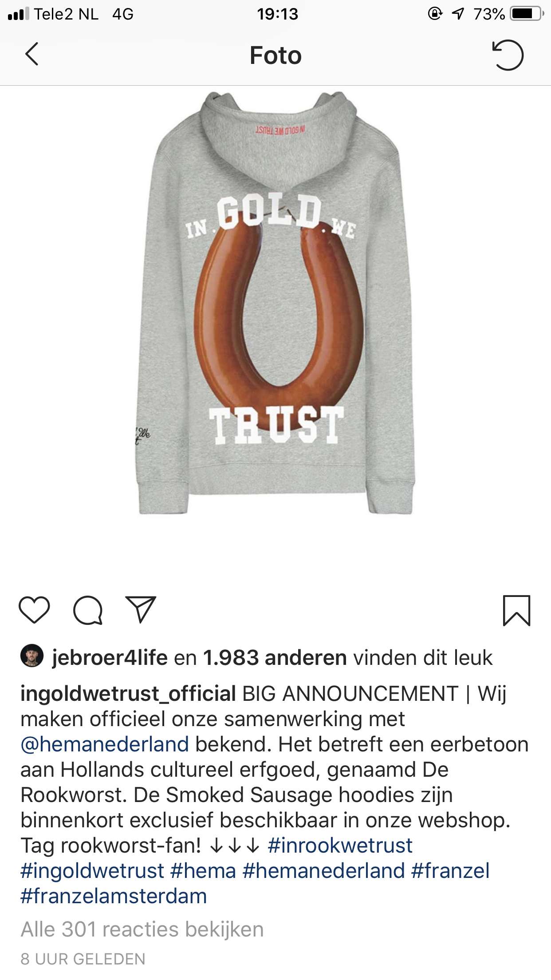Open jebroer4life profile avatar
The image size is (551, 980).
(x=32, y=656)
